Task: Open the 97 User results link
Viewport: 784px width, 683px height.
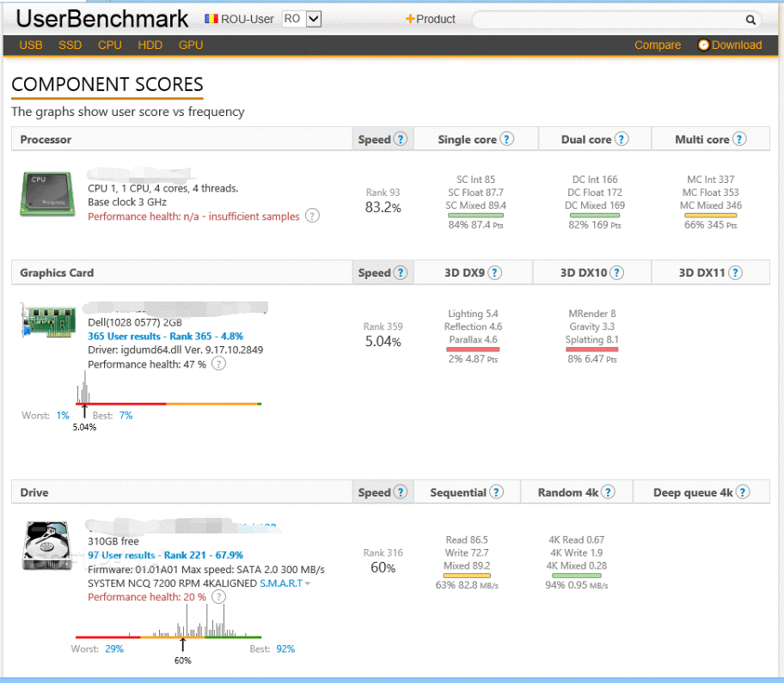Action: (166, 555)
